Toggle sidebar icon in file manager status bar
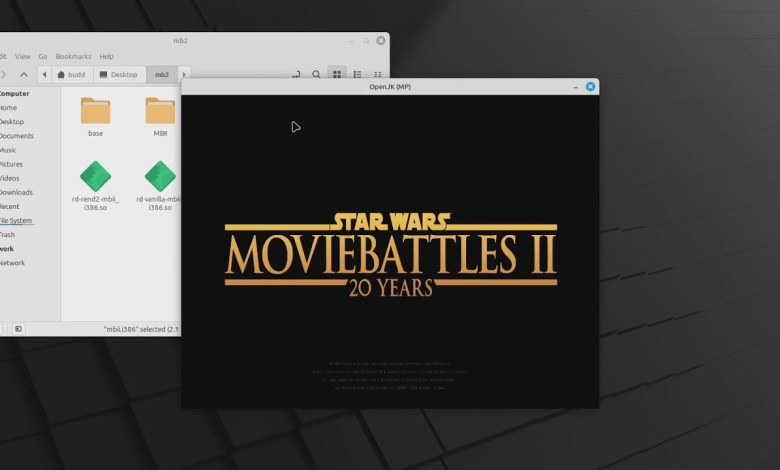The width and height of the screenshot is (780, 470). (18, 329)
